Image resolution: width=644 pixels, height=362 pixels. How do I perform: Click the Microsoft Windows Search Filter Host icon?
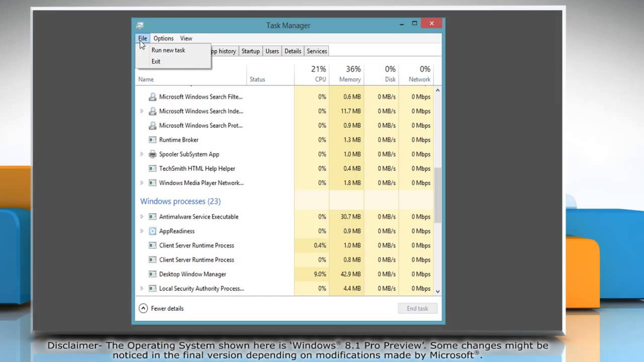coord(152,97)
